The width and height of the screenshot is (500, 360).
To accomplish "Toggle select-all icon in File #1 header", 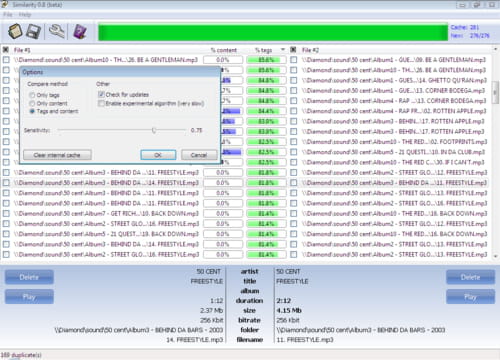I will 6,50.
